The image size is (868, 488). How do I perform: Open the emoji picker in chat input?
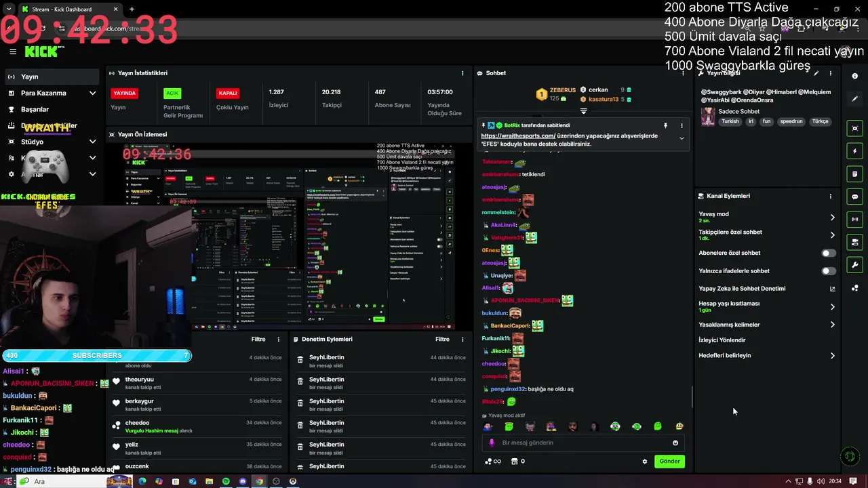click(x=675, y=443)
